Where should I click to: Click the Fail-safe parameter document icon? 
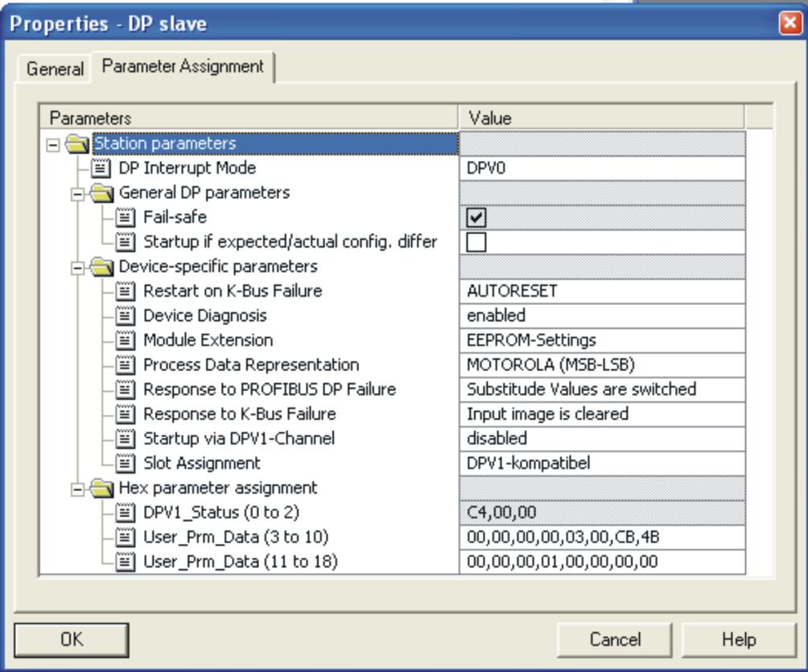coord(126,217)
